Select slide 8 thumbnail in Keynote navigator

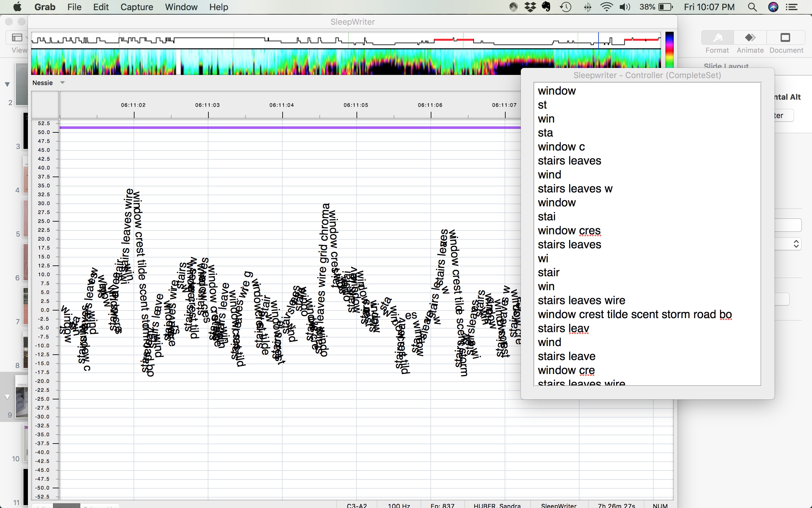(x=25, y=350)
